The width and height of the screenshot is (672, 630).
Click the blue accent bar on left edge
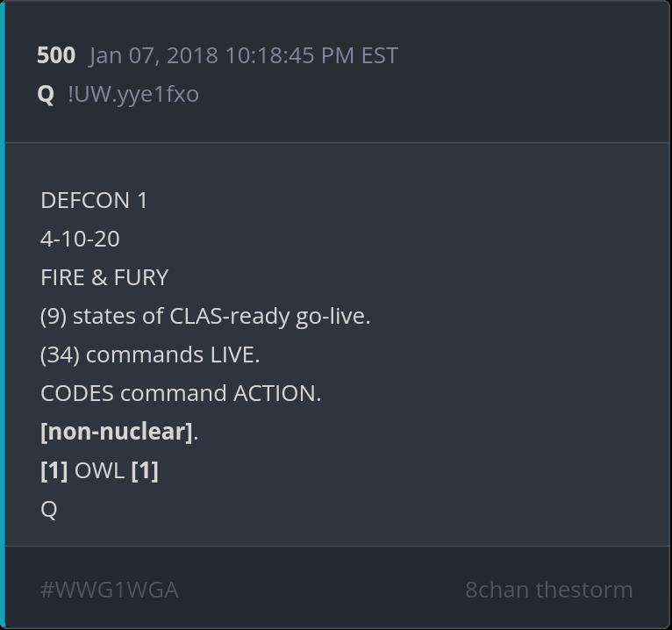(x=3, y=315)
